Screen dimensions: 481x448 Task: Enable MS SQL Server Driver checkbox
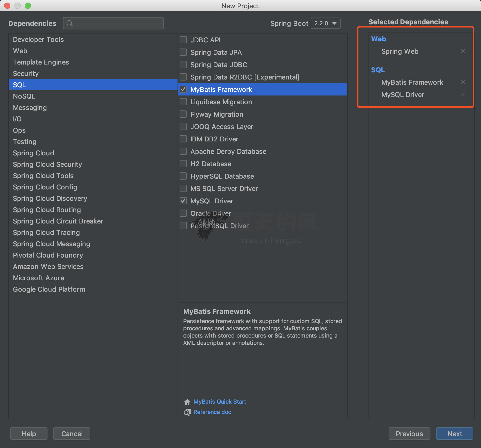pyautogui.click(x=183, y=188)
